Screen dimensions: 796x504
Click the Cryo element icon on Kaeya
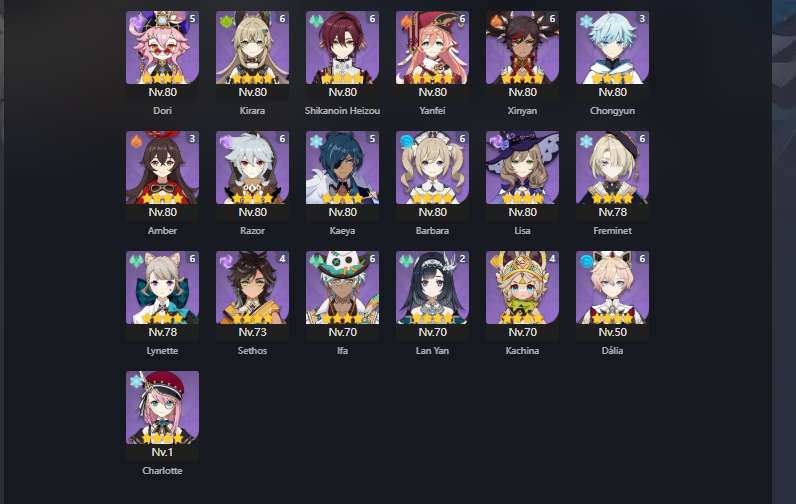pos(316,141)
